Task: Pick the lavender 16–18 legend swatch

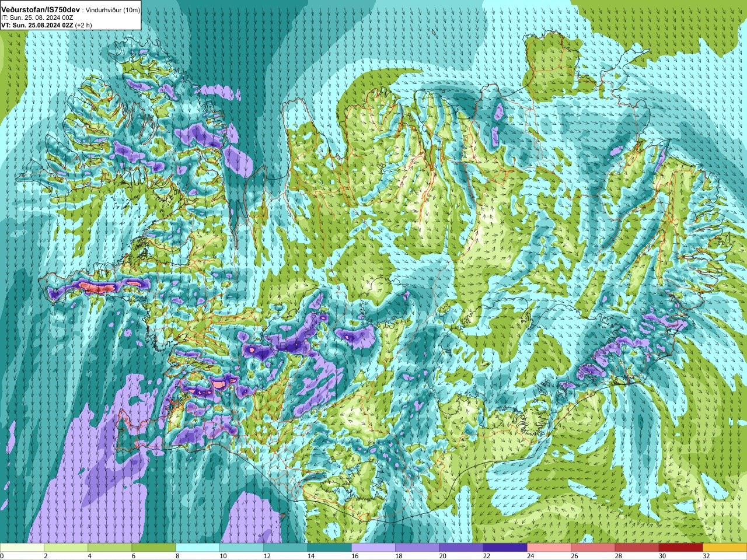Action: (x=373, y=548)
